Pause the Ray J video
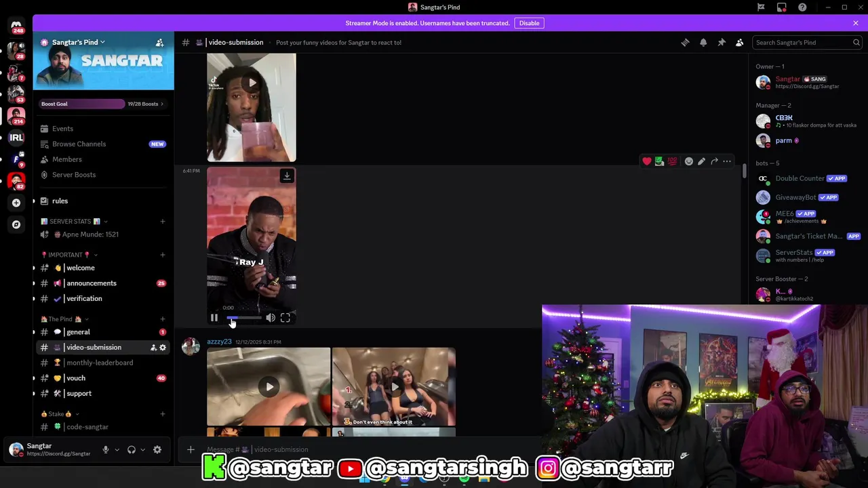Viewport: 868px width, 488px height. (x=214, y=318)
